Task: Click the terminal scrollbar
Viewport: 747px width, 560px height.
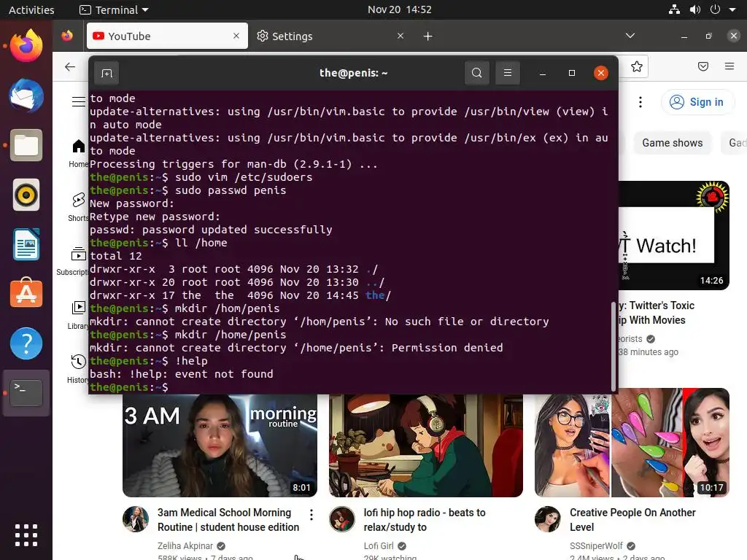Action: click(613, 346)
